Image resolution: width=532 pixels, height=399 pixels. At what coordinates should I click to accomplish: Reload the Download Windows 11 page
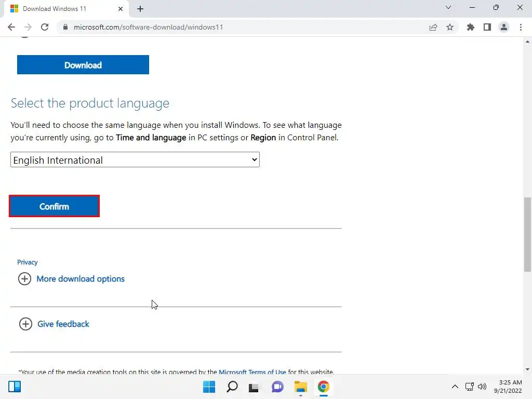click(45, 27)
